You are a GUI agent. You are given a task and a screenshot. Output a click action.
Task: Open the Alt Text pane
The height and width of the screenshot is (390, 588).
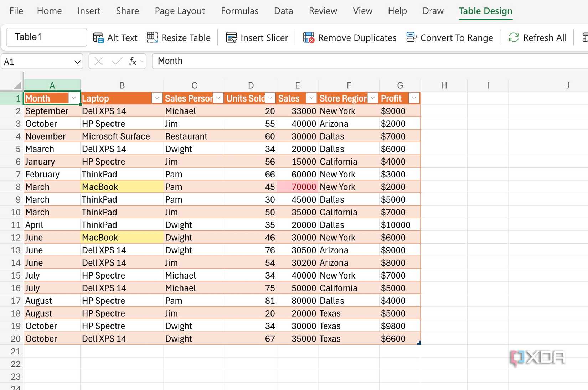pos(98,37)
